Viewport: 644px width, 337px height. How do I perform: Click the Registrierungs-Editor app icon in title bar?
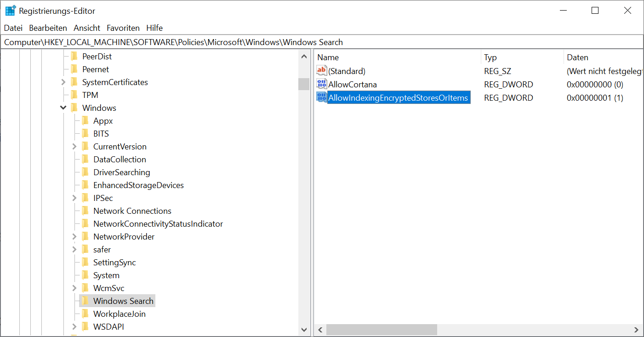coord(10,11)
